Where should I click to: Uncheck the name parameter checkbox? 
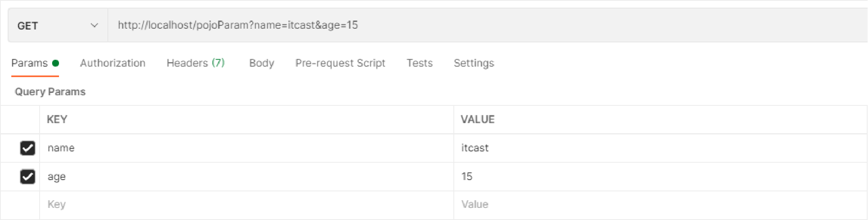coord(27,148)
